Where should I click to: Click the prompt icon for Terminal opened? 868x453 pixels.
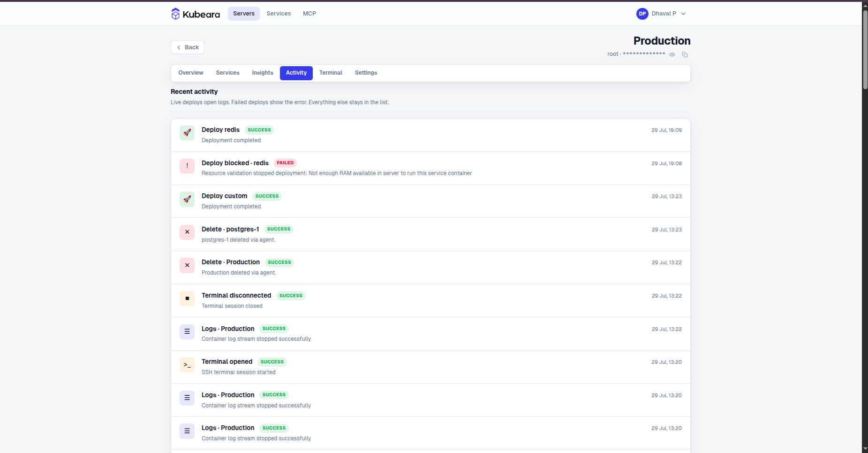click(x=187, y=365)
